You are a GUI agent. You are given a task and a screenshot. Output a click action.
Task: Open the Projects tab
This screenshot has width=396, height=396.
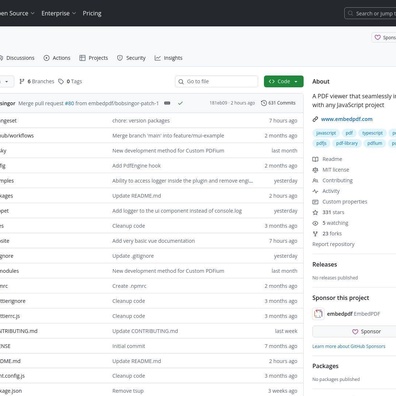(x=94, y=58)
